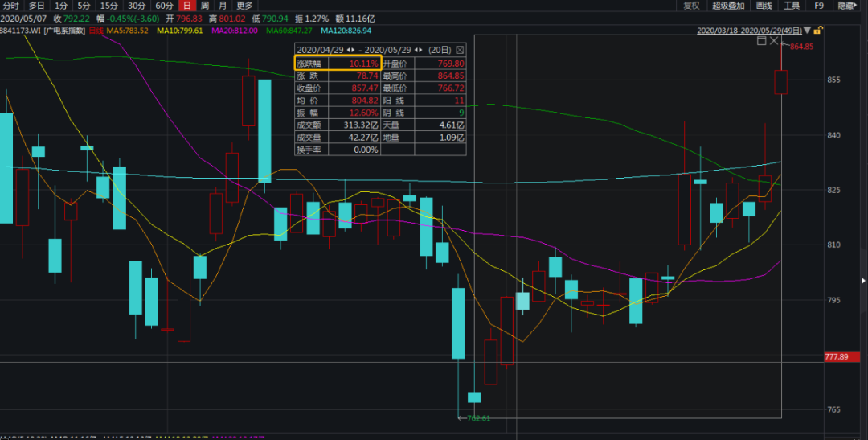Close the interval statistics popup
Screen dimensions: 868x440
tap(461, 49)
